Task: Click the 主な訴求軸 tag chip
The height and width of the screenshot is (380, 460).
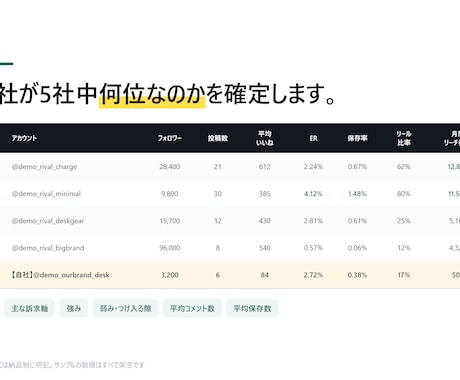Action: (29, 308)
